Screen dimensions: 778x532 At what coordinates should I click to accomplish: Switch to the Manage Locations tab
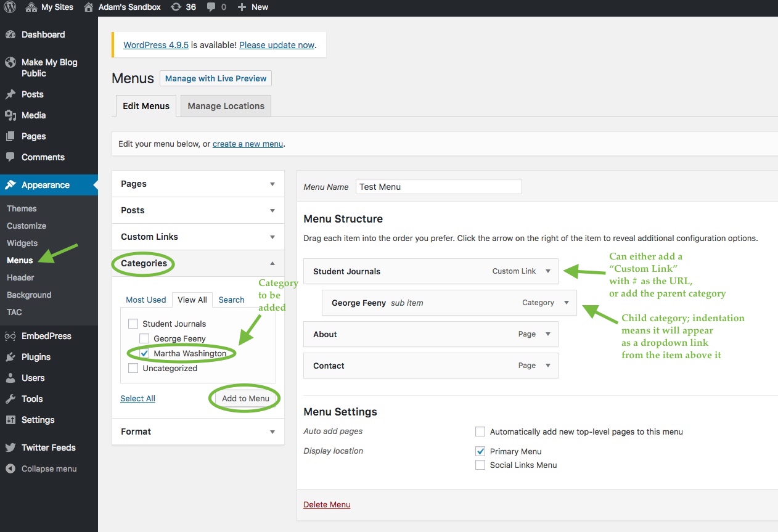(x=226, y=106)
